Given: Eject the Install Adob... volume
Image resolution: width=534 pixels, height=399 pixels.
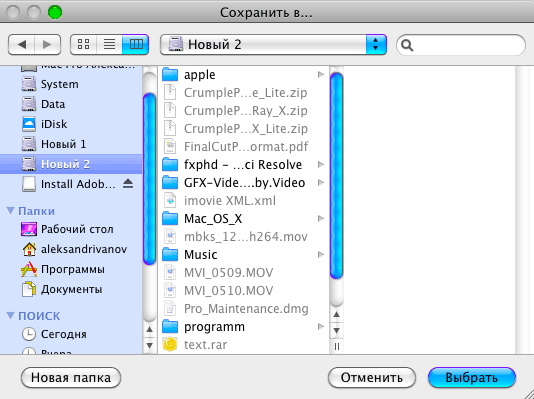Looking at the screenshot, I should pos(128,184).
